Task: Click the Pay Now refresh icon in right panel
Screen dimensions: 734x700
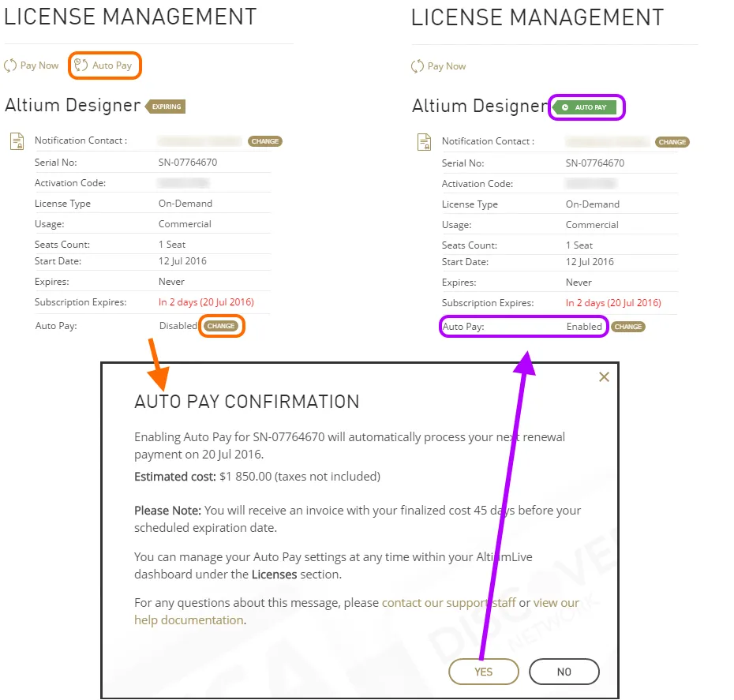Action: tap(417, 66)
